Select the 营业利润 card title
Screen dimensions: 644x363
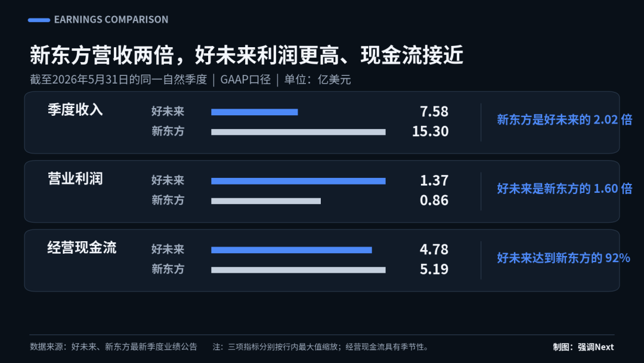click(75, 179)
